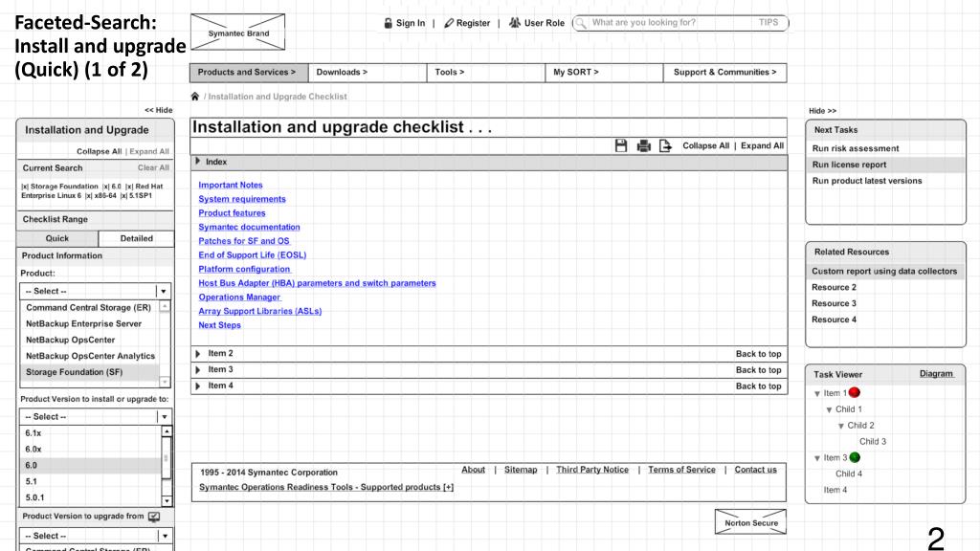Save the checklist with the floppy disk icon
This screenshot has height=551, width=980.
620,145
